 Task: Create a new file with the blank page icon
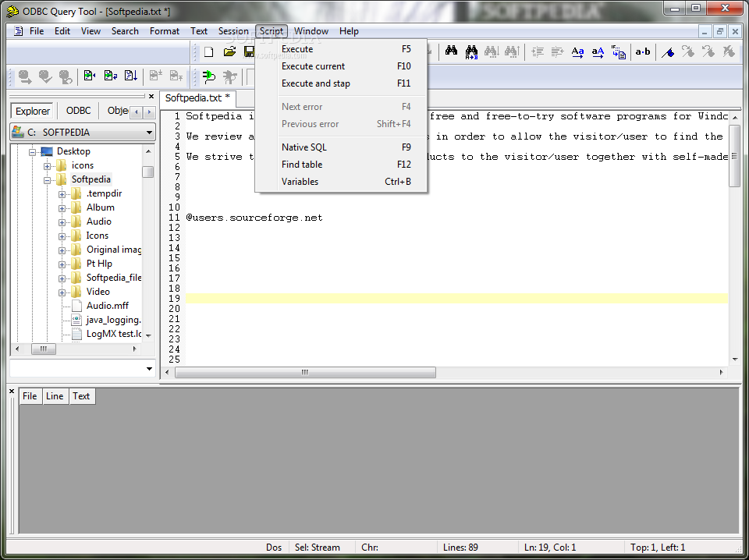(x=209, y=51)
